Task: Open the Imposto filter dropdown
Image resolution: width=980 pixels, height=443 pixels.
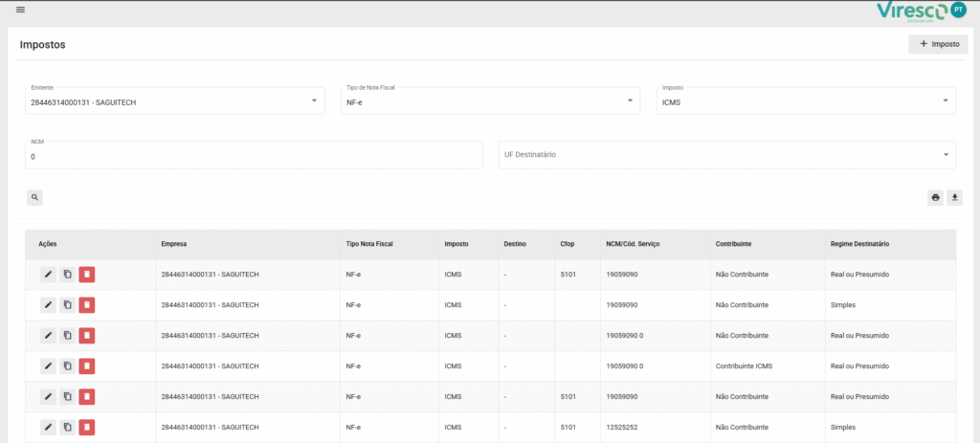Action: pyautogui.click(x=806, y=100)
